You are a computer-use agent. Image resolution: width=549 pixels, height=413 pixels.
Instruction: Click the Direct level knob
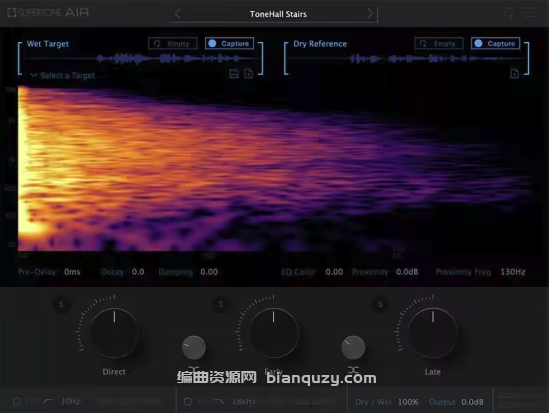pyautogui.click(x=114, y=333)
